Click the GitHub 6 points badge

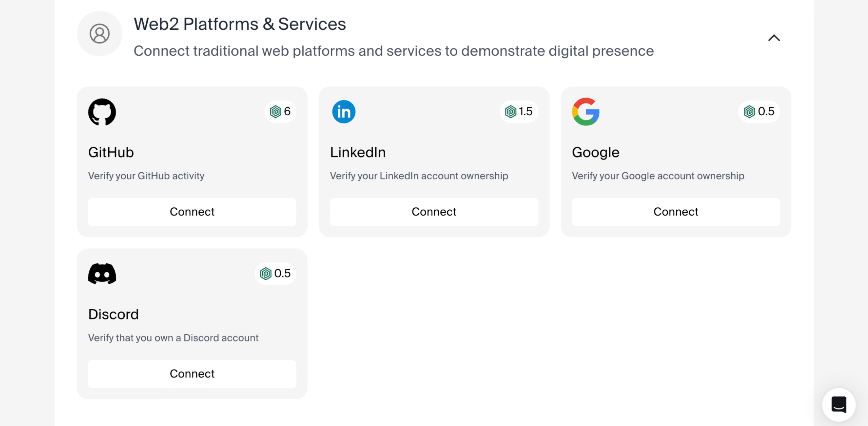[280, 111]
